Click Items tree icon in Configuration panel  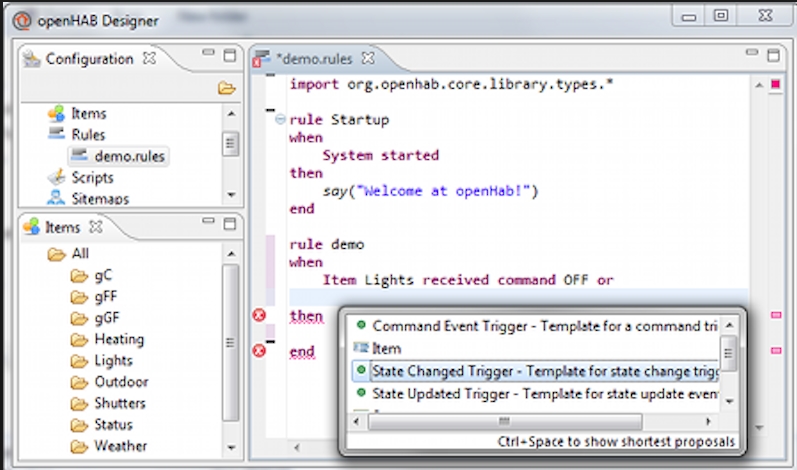point(56,113)
